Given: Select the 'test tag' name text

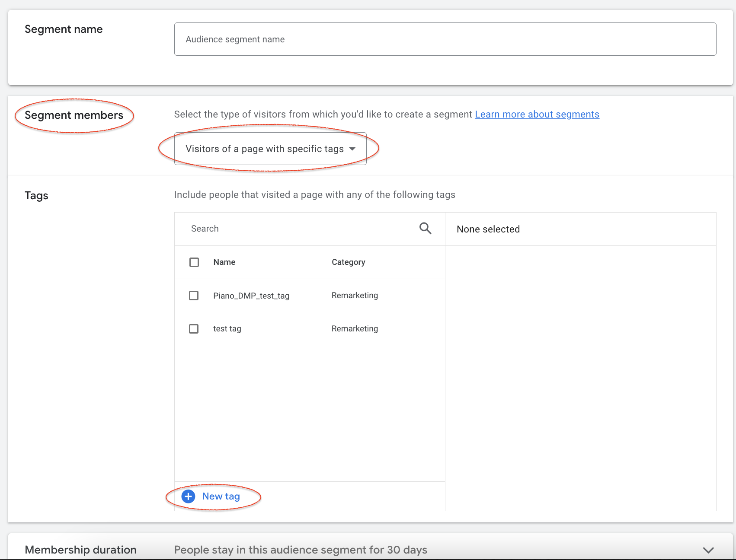Looking at the screenshot, I should coord(227,329).
